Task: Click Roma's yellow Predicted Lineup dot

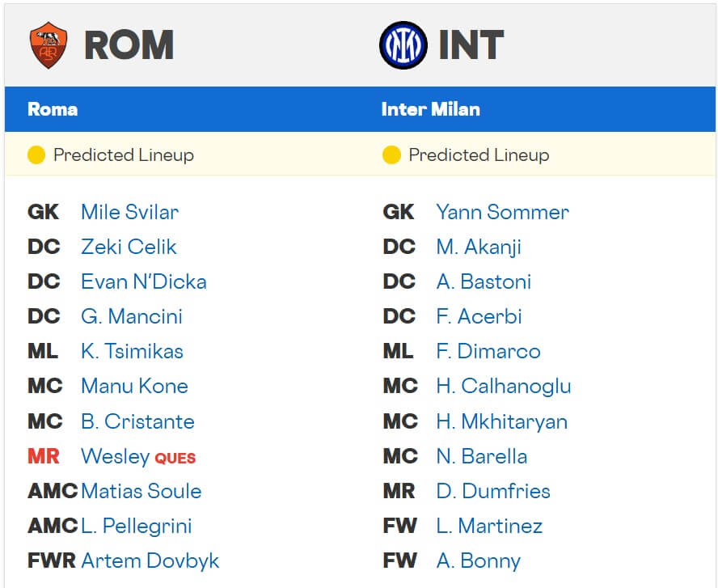Action: pyautogui.click(x=36, y=154)
